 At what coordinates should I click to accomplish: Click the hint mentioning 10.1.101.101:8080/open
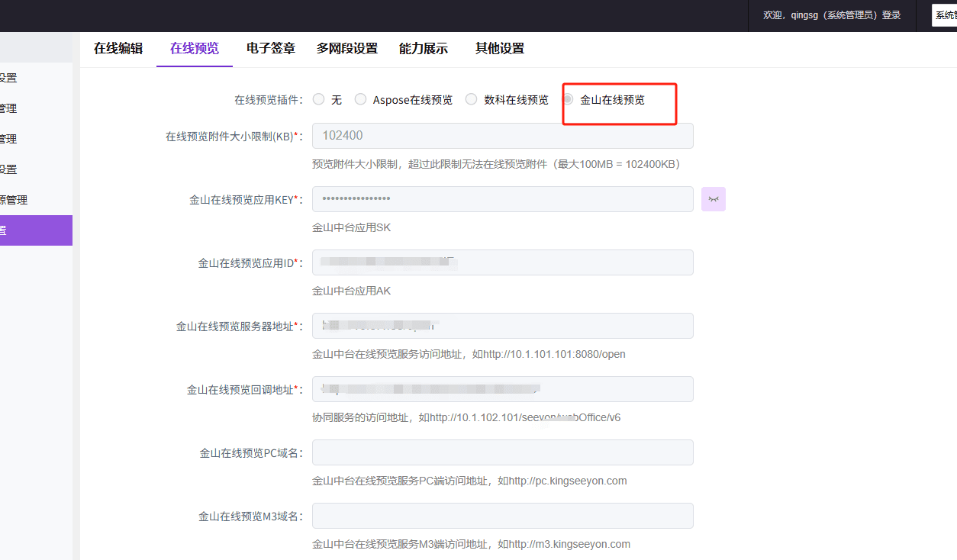pyautogui.click(x=469, y=354)
